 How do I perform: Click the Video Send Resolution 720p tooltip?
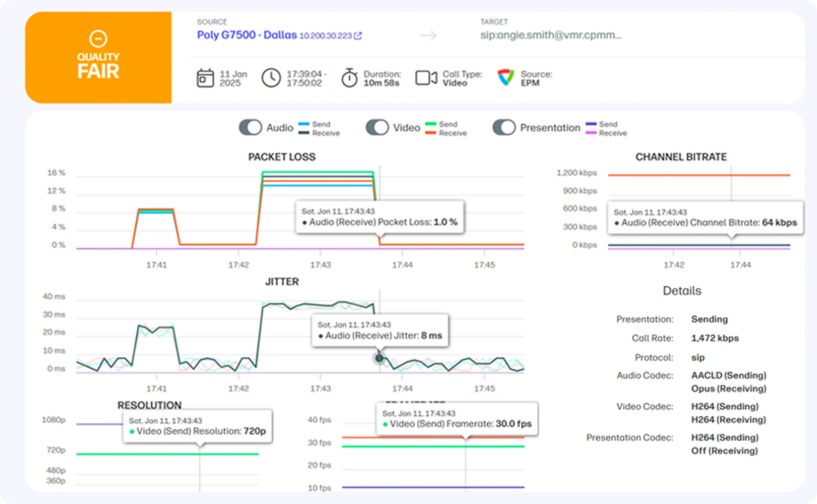[x=198, y=426]
